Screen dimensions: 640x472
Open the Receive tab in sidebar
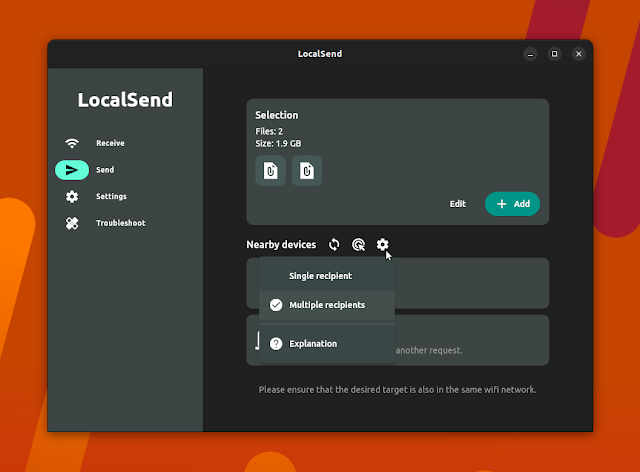click(110, 143)
